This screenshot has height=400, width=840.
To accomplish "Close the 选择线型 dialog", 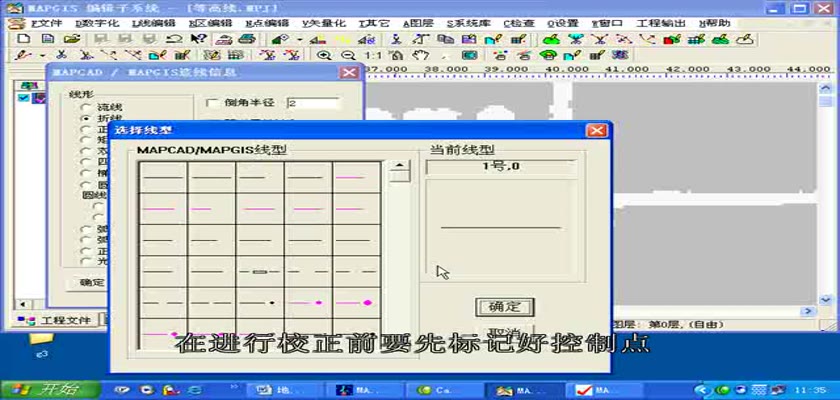I will click(596, 130).
